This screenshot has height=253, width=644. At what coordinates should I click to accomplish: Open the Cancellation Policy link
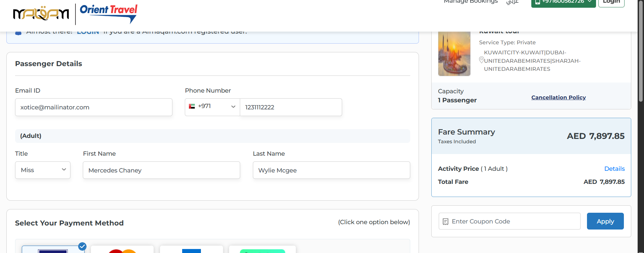tap(558, 97)
